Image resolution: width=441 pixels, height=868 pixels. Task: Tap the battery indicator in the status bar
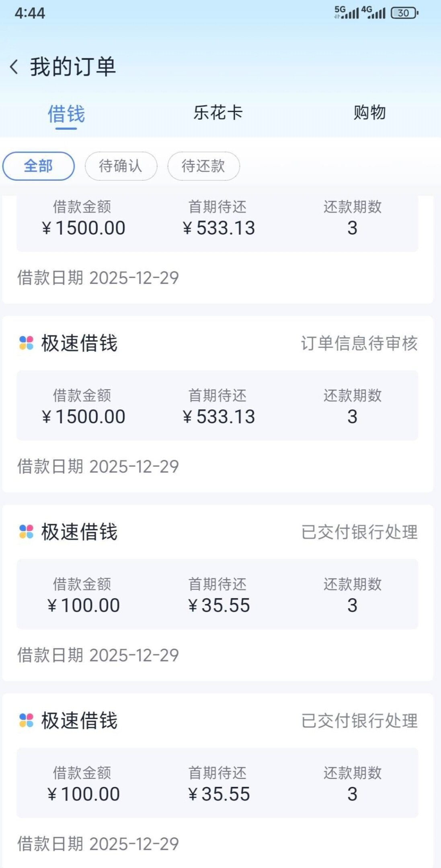(404, 13)
